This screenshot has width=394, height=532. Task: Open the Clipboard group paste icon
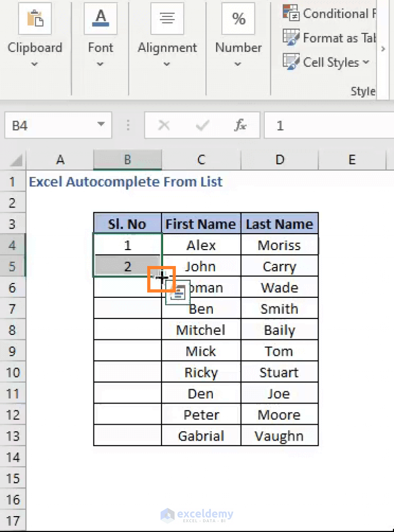pyautogui.click(x=35, y=18)
